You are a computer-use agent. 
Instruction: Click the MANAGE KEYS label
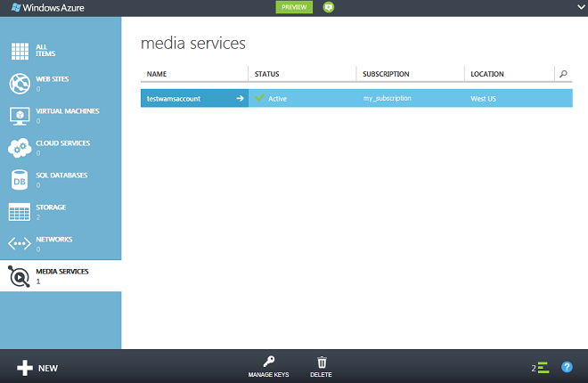(268, 375)
